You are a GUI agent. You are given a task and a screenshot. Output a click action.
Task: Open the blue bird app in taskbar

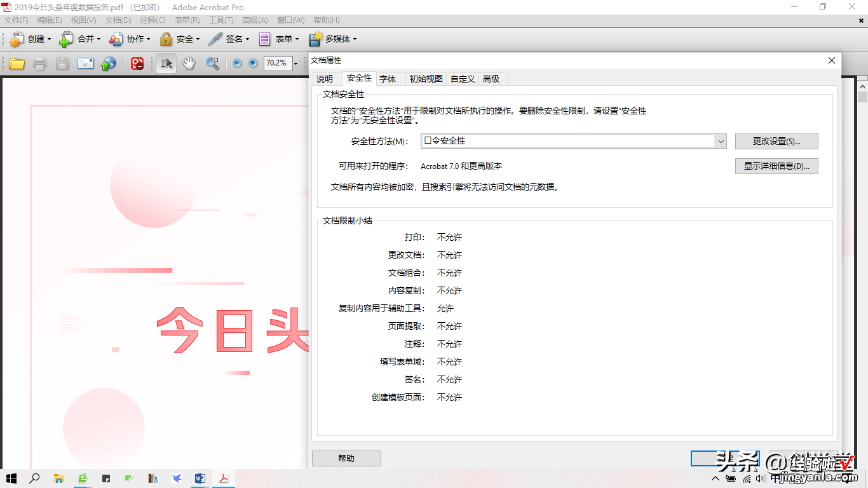tap(177, 478)
